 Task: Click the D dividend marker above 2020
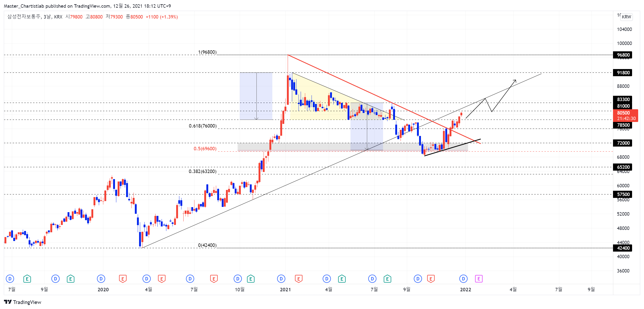click(101, 279)
